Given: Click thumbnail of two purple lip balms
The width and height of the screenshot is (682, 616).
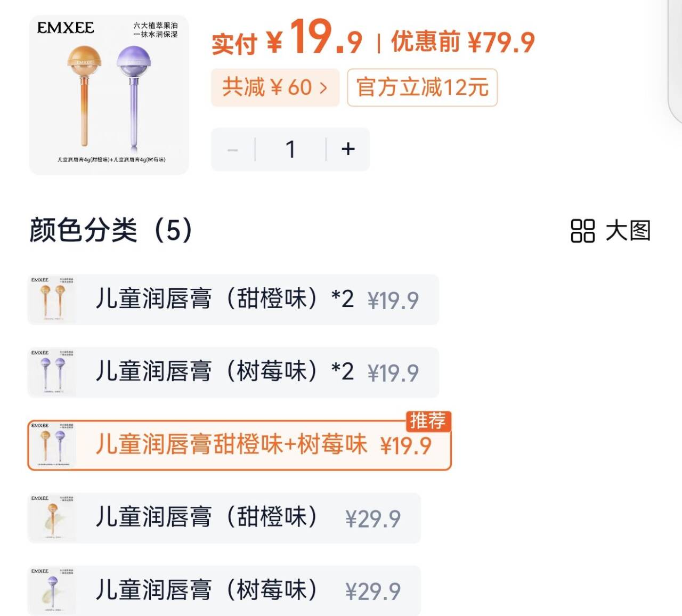Looking at the screenshot, I should (x=52, y=372).
